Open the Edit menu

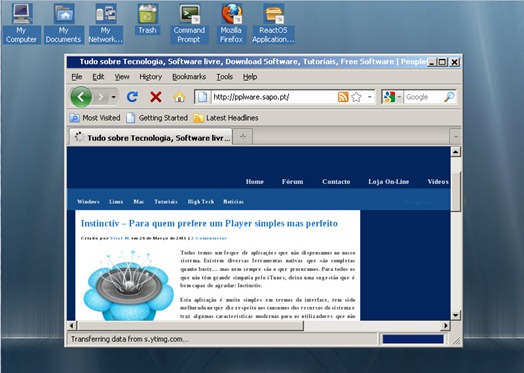[x=98, y=77]
